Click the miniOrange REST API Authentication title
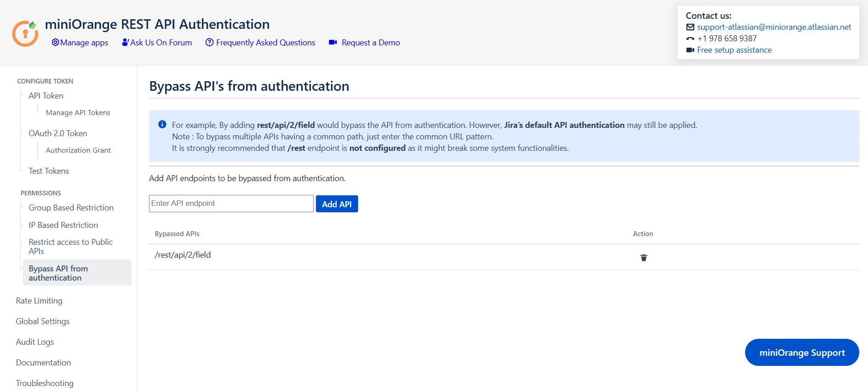 point(157,24)
